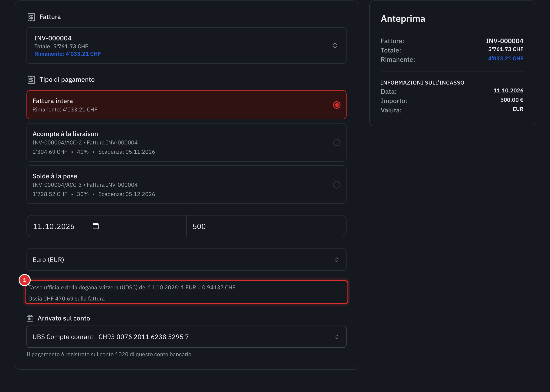Image resolution: width=550 pixels, height=392 pixels.
Task: Click the 'Totale: 5'761.73 CHF' text in the invoice selector
Action: [61, 46]
